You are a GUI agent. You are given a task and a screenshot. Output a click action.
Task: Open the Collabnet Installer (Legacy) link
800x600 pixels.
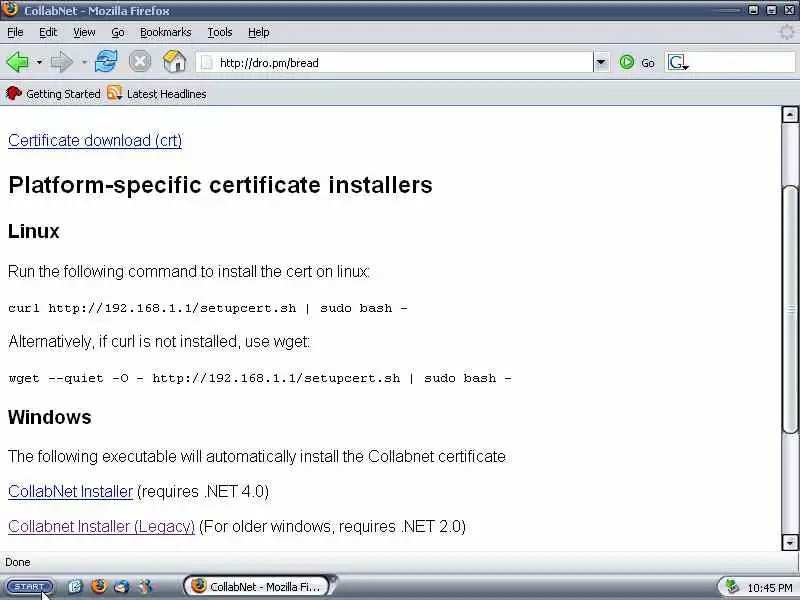click(102, 526)
